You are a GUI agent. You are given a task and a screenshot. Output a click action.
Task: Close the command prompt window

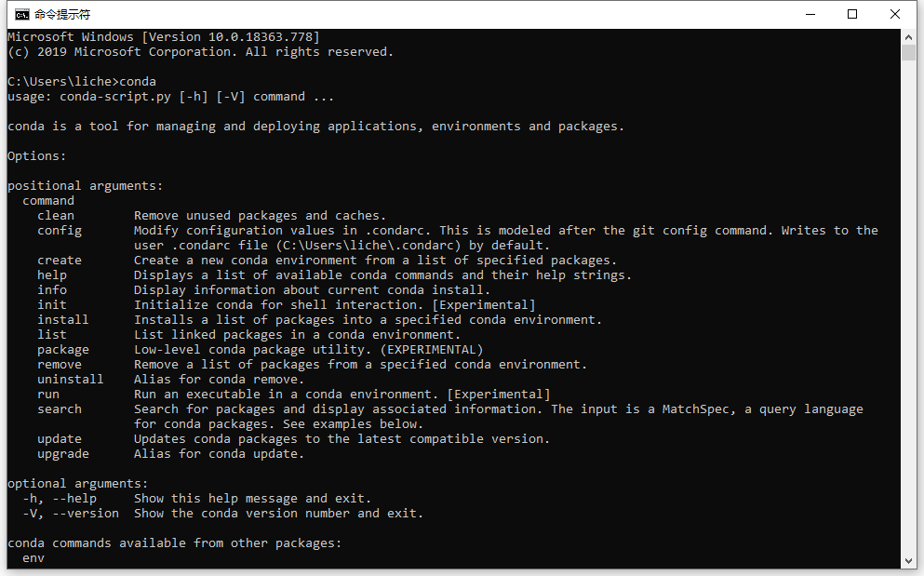pyautogui.click(x=894, y=14)
